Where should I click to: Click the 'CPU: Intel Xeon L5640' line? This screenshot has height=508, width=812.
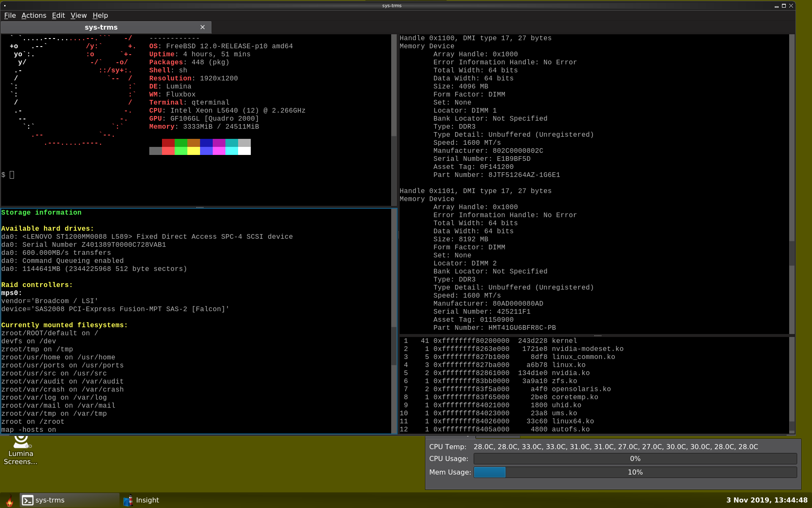(x=227, y=110)
